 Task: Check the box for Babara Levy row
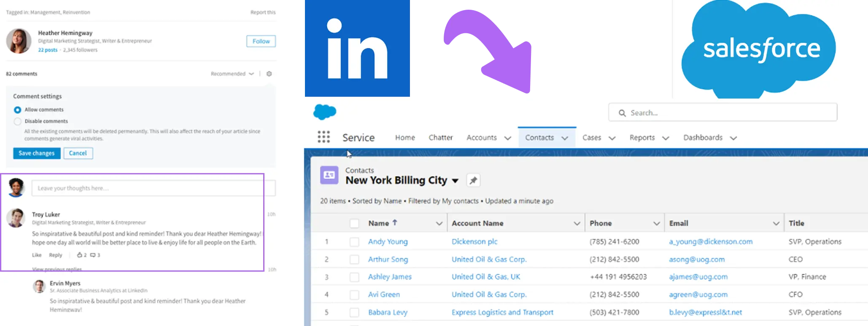(354, 313)
